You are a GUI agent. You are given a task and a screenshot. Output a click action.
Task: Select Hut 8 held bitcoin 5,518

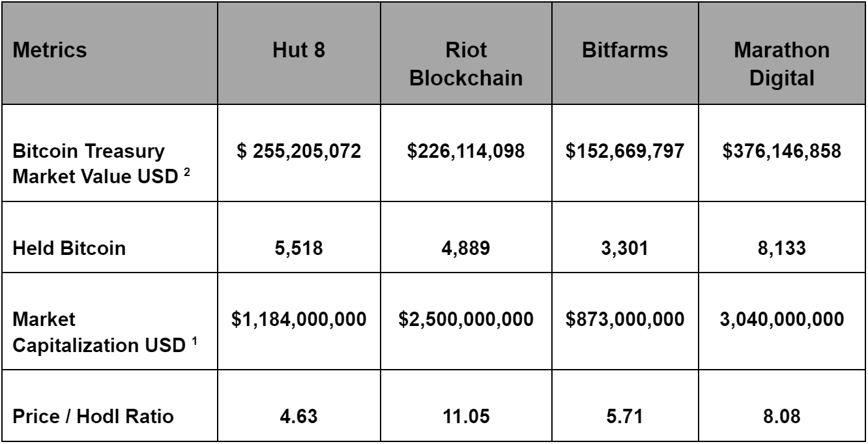pos(299,249)
